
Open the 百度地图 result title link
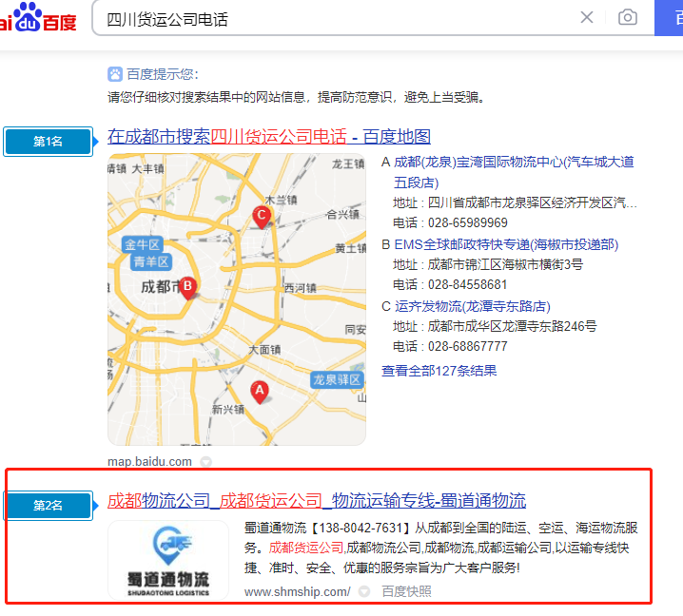(269, 136)
